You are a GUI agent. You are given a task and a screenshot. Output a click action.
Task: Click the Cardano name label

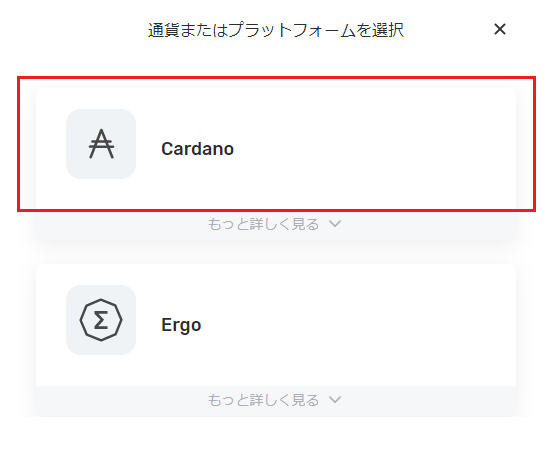click(197, 149)
